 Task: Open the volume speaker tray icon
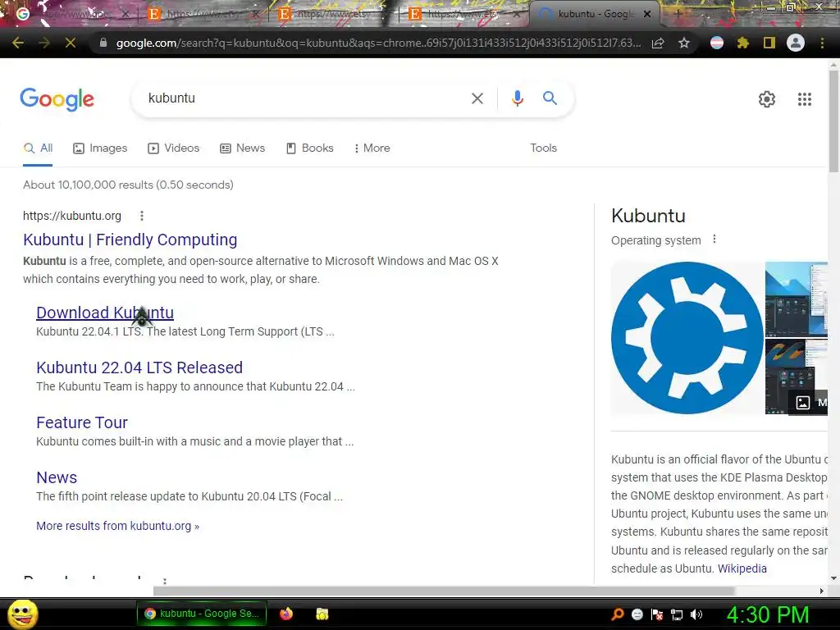pos(696,614)
